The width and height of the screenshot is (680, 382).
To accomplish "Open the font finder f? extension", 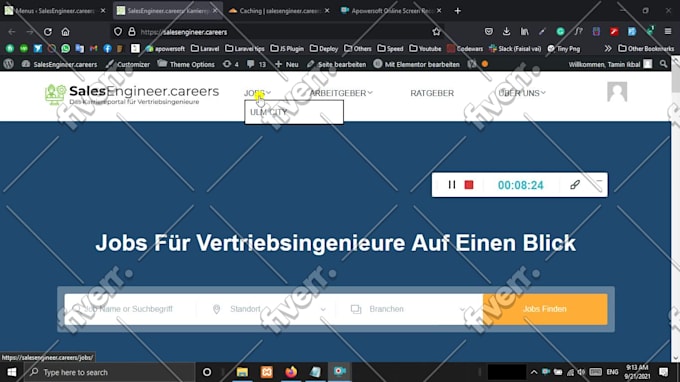I will pyautogui.click(x=578, y=31).
